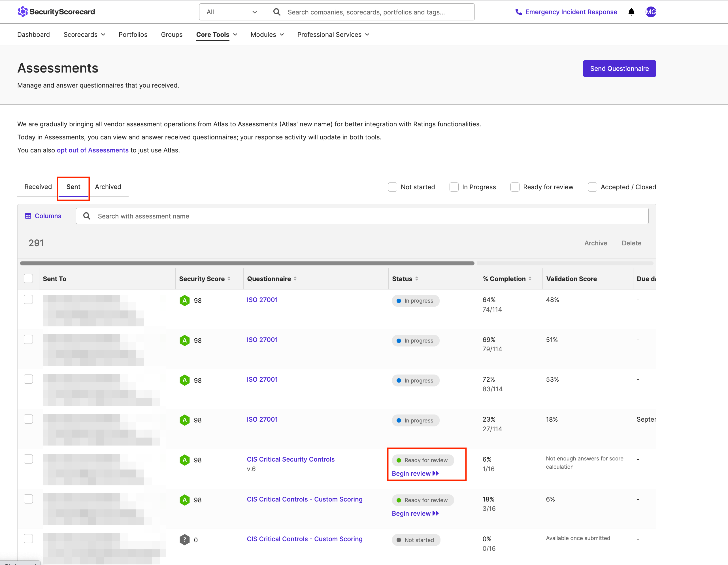Click the A grade badge in 18% completion row
The height and width of the screenshot is (565, 728).
pyautogui.click(x=185, y=500)
